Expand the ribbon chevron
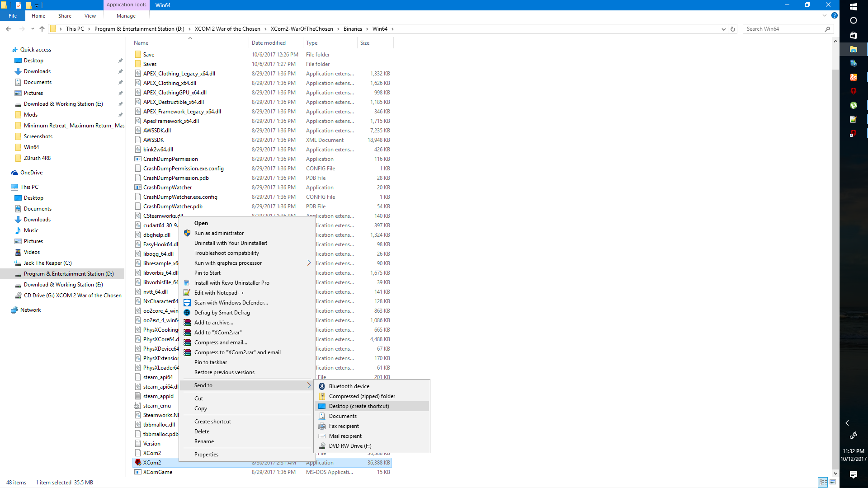This screenshot has height=488, width=868. pos(825,16)
